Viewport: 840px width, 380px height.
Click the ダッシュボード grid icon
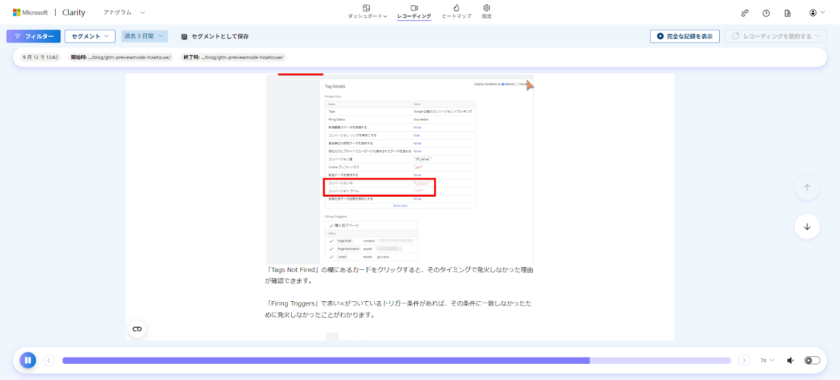[367, 8]
